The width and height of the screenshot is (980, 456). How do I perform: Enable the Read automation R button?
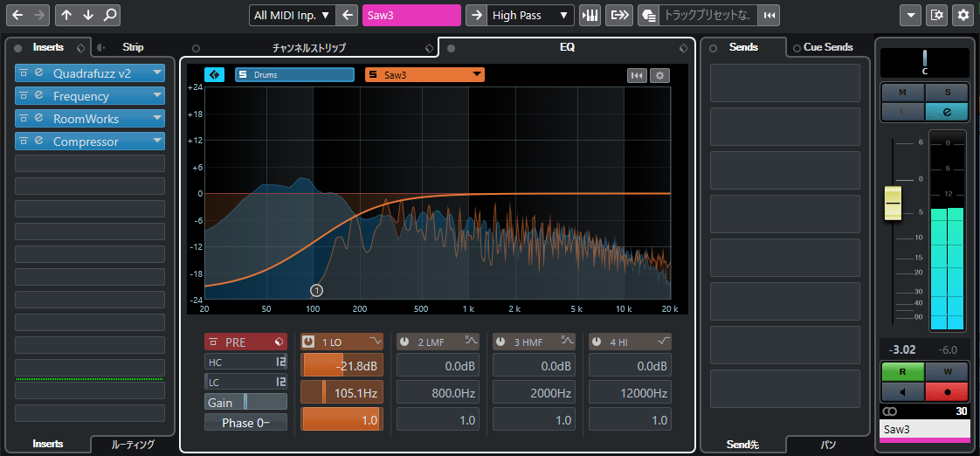pyautogui.click(x=902, y=370)
